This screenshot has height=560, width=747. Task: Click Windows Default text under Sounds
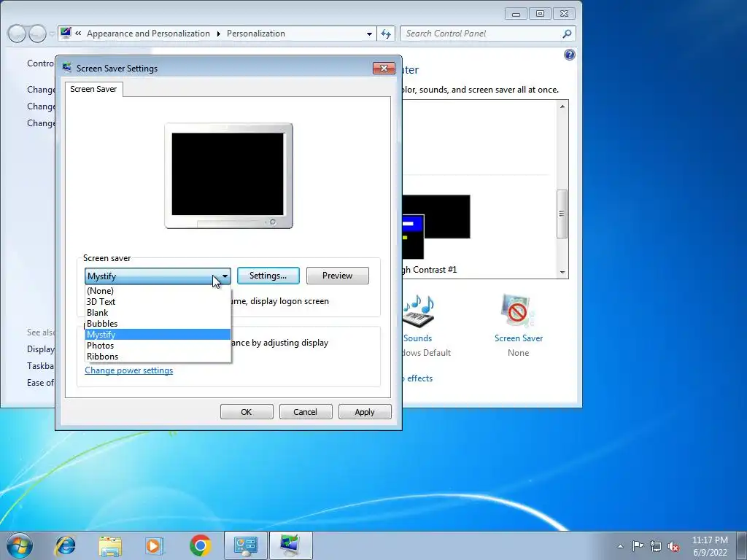[426, 353]
